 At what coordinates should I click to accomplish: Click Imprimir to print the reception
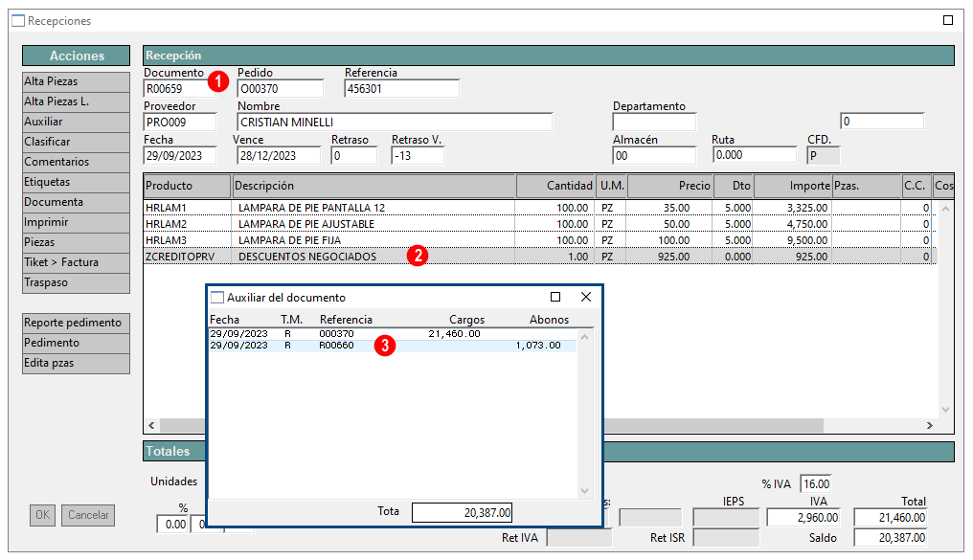pyautogui.click(x=76, y=222)
